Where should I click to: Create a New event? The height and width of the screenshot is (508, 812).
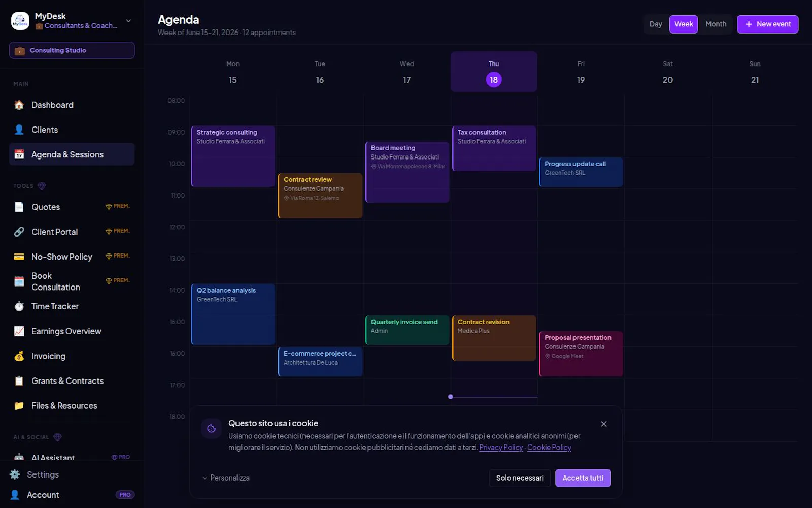point(767,24)
